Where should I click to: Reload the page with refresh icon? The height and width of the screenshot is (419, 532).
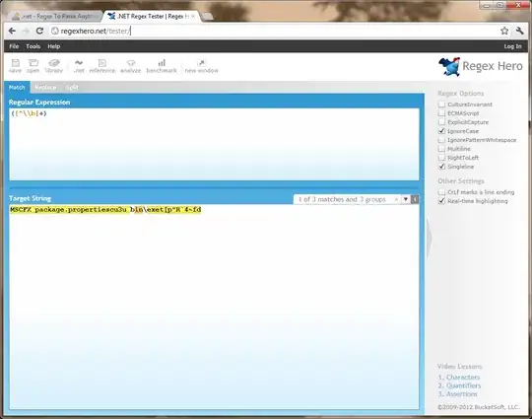39,31
